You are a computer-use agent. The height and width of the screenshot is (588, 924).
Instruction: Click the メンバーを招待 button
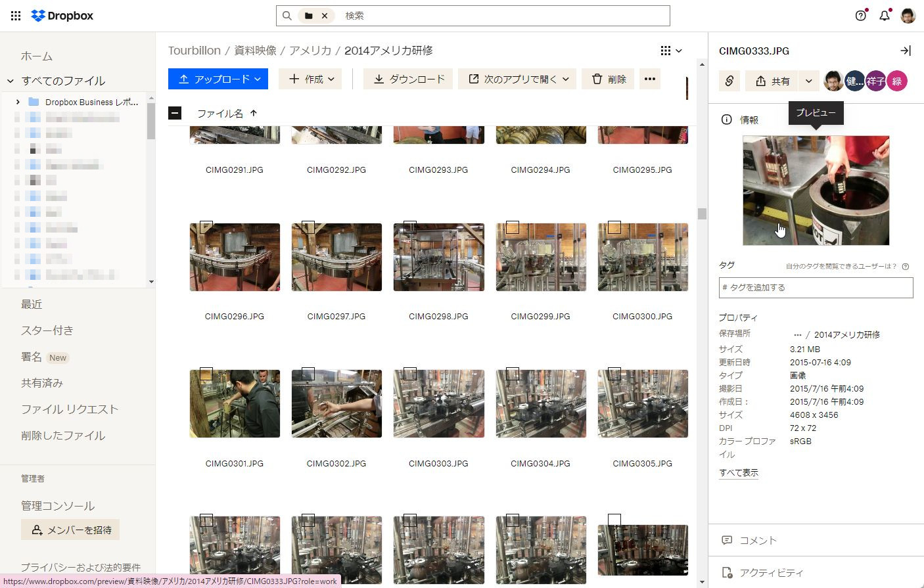(70, 530)
